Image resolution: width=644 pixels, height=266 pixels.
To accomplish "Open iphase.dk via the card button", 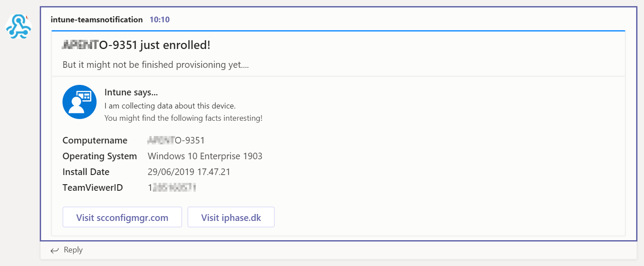I will tap(231, 217).
